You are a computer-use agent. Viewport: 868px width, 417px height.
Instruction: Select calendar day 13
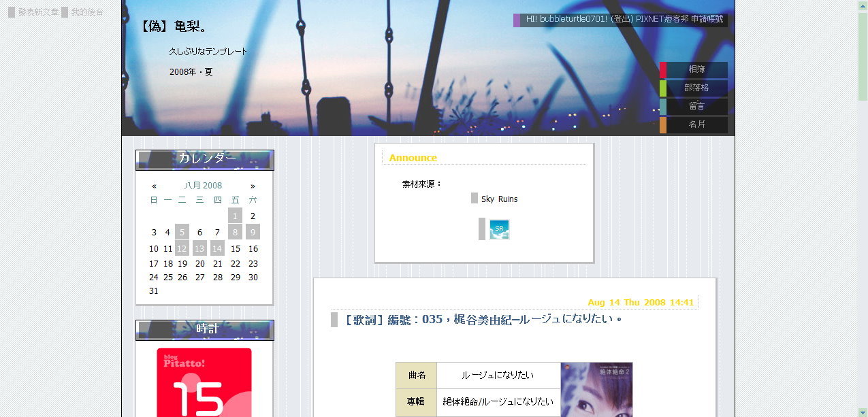(x=199, y=248)
